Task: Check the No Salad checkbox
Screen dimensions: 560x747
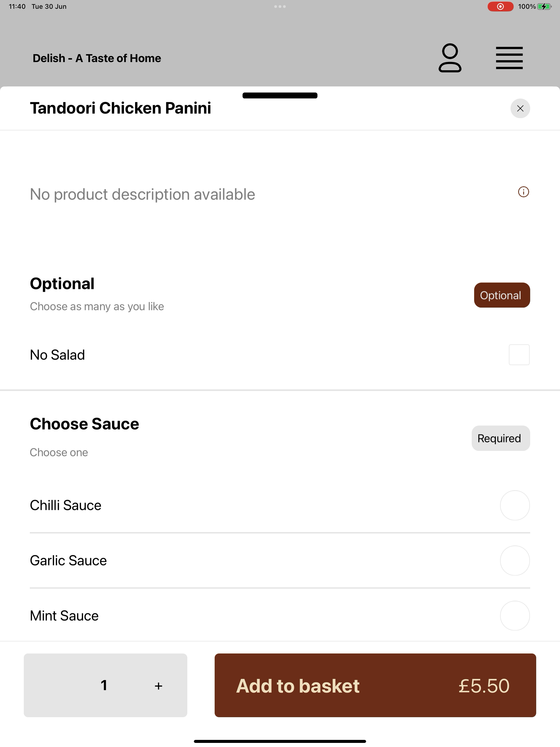Action: pyautogui.click(x=519, y=355)
